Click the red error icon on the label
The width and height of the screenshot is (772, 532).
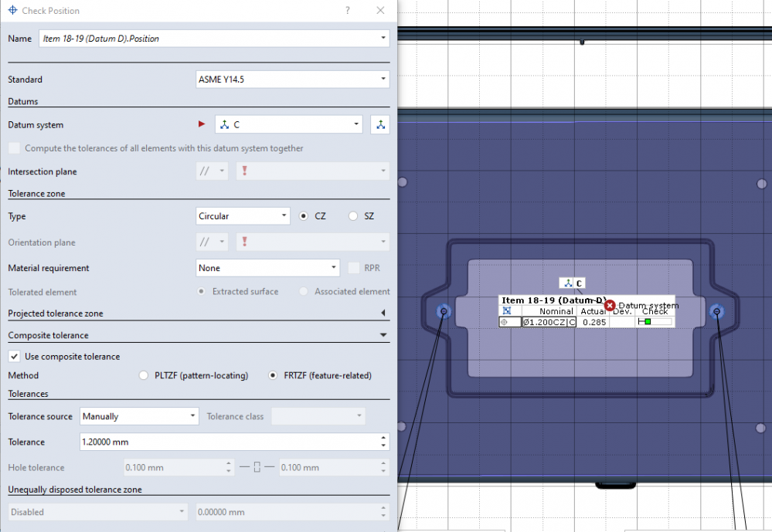coord(610,305)
